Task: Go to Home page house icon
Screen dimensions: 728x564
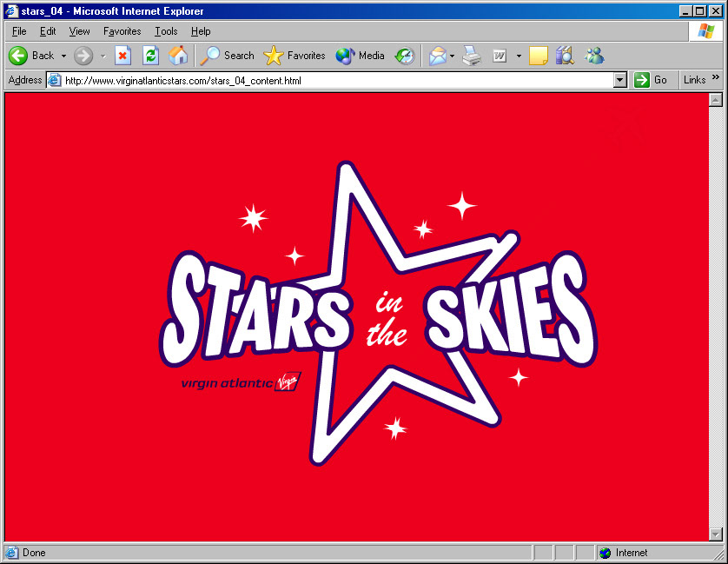Action: [x=178, y=56]
